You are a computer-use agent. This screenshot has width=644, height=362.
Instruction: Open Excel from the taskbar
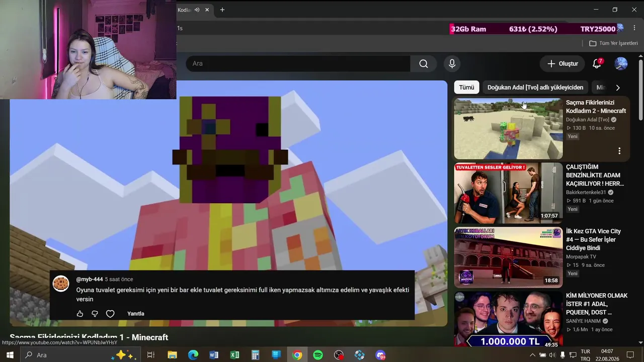[234, 355]
